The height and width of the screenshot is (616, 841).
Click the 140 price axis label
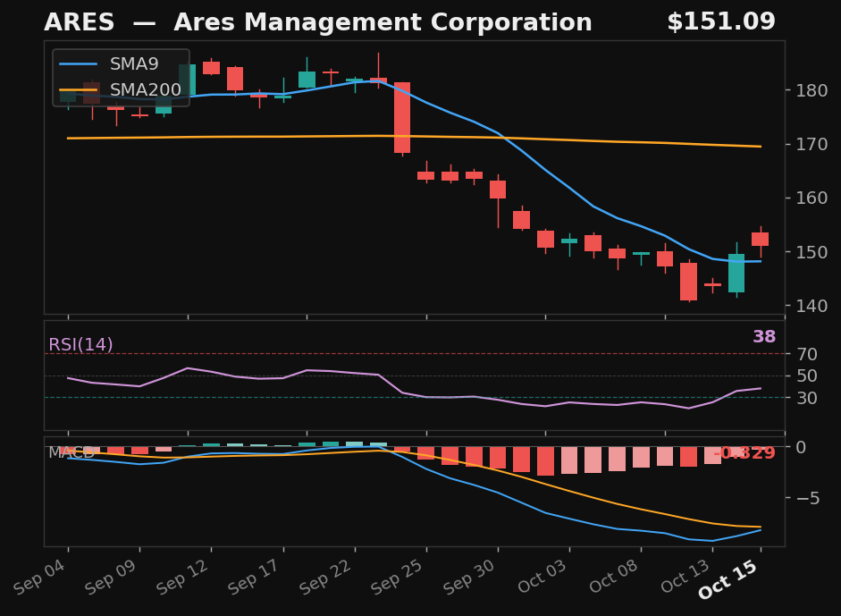[811, 305]
